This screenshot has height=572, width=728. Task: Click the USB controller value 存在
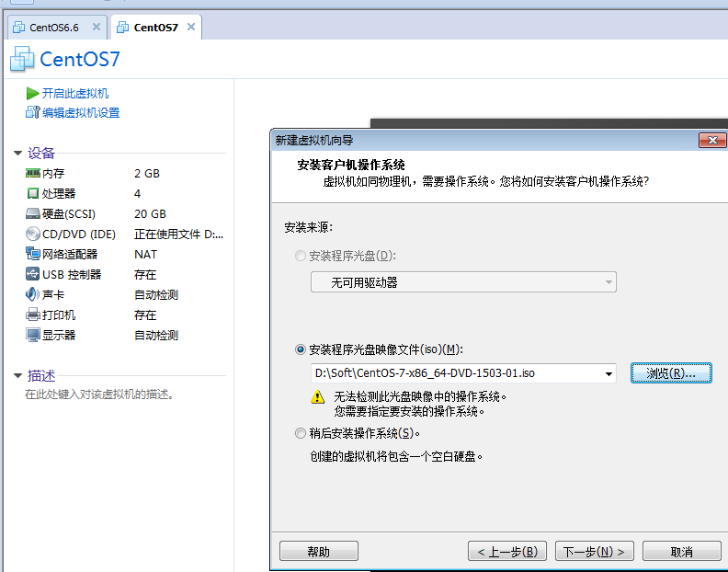(145, 275)
